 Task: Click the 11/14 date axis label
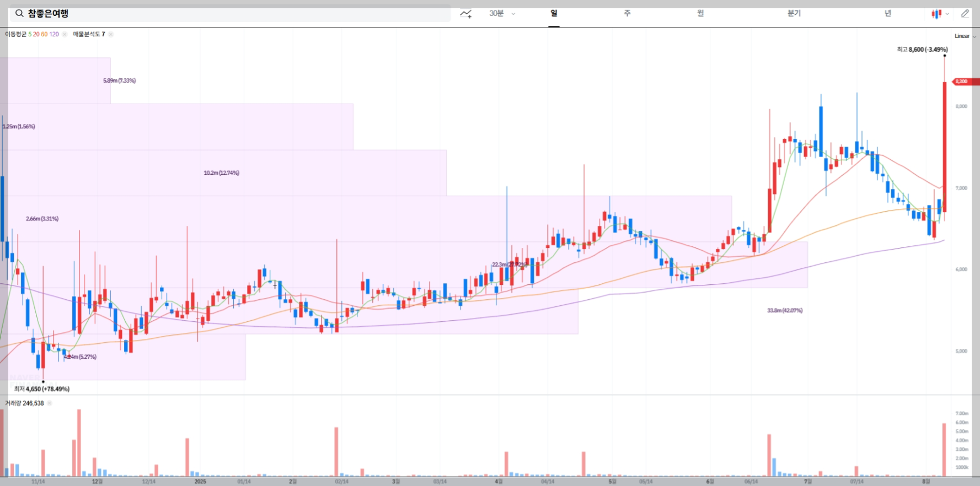38,482
